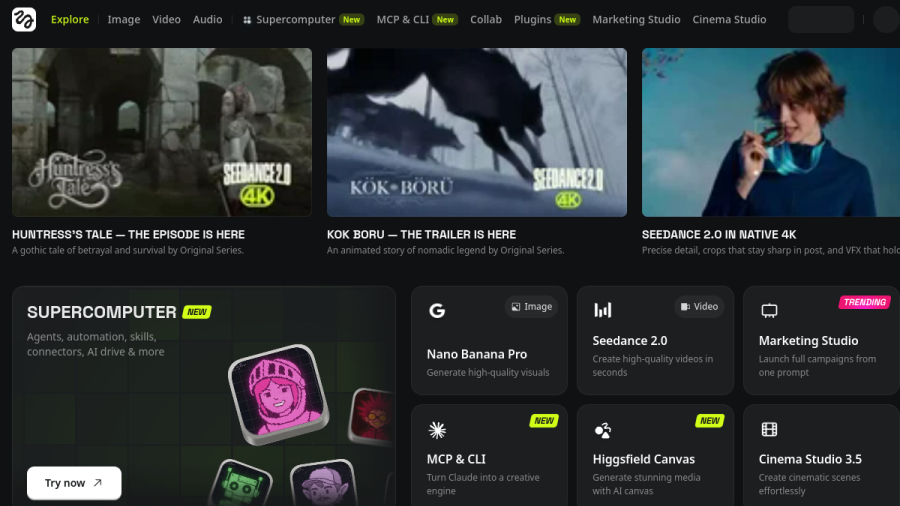Open the Seedance 2.0 native 4K thumbnail

point(771,132)
